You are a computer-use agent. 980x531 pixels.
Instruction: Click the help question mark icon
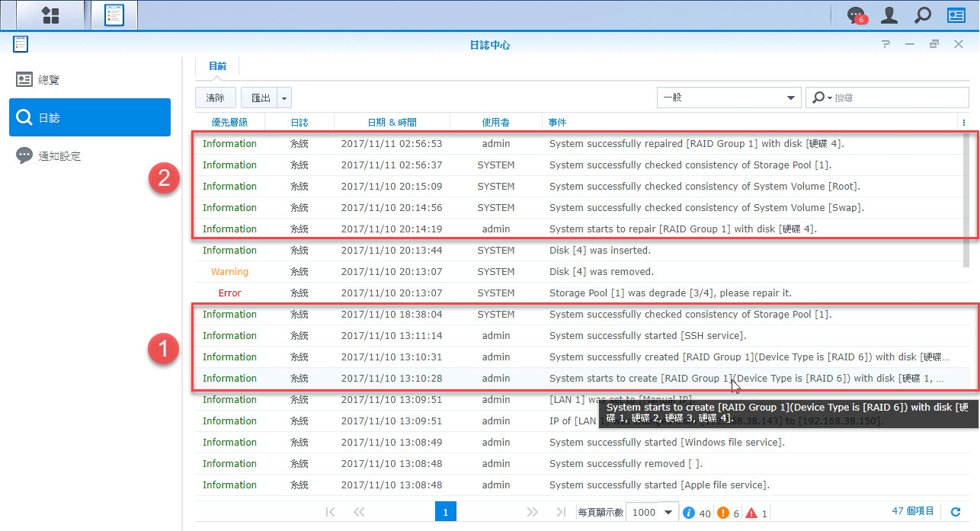click(886, 45)
